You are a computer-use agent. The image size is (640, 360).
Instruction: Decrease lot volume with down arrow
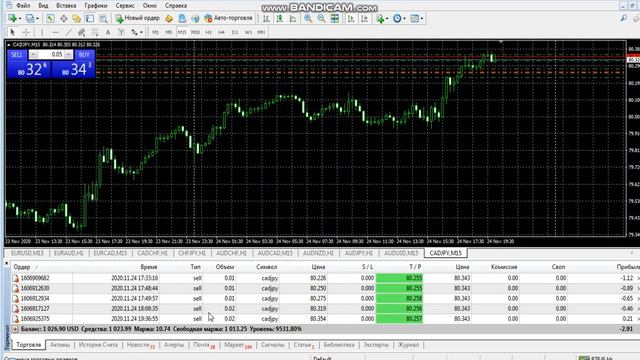pyautogui.click(x=33, y=54)
